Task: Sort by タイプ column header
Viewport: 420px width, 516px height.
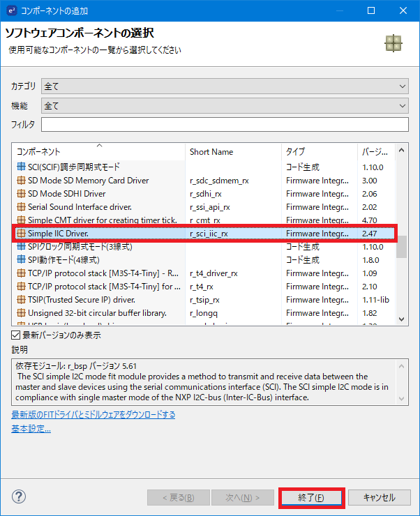Action: pos(320,152)
